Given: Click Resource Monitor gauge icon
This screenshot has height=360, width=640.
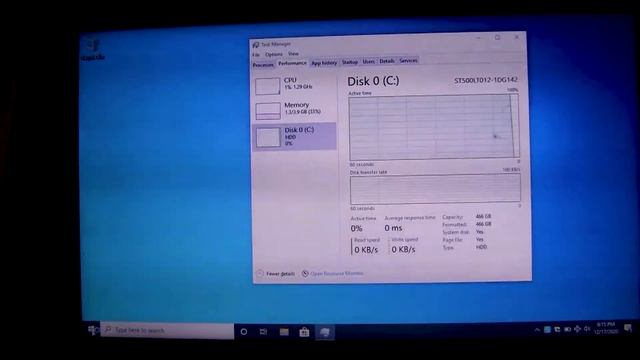Looking at the screenshot, I should (x=305, y=273).
